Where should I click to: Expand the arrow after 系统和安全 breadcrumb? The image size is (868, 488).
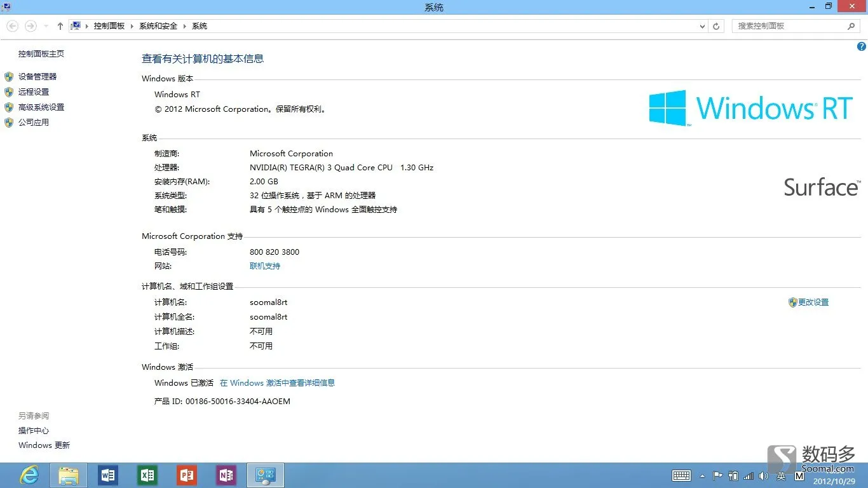[185, 26]
